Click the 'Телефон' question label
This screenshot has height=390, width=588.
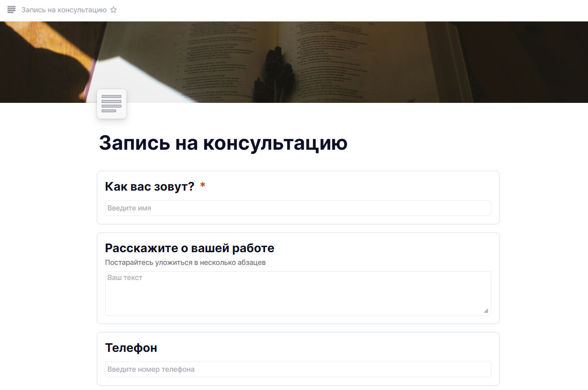(131, 348)
